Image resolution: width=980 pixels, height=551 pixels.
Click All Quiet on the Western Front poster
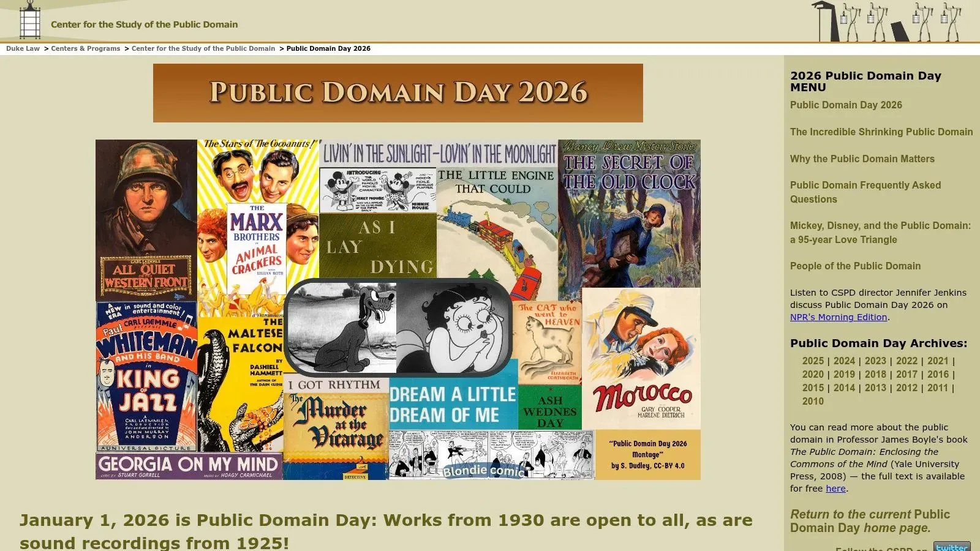tap(146, 220)
